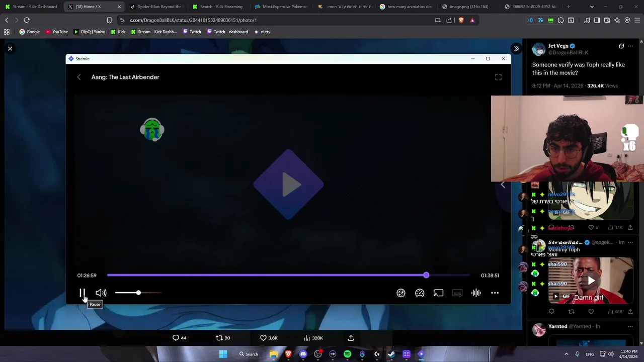644x362 pixels.
Task: Expand the browser tab search dropdown
Action: point(592,7)
